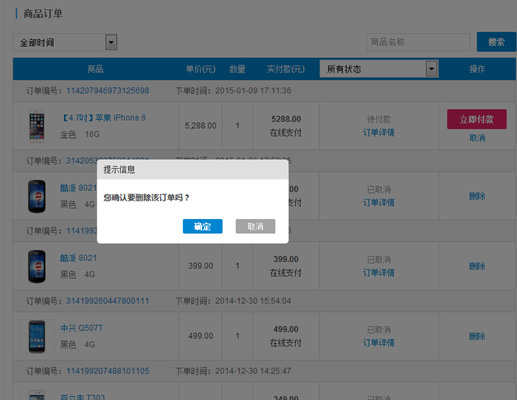Viewport: 517px width, 400px height.
Task: Click 删除 for the first 酷派 8021 order
Action: point(477,196)
